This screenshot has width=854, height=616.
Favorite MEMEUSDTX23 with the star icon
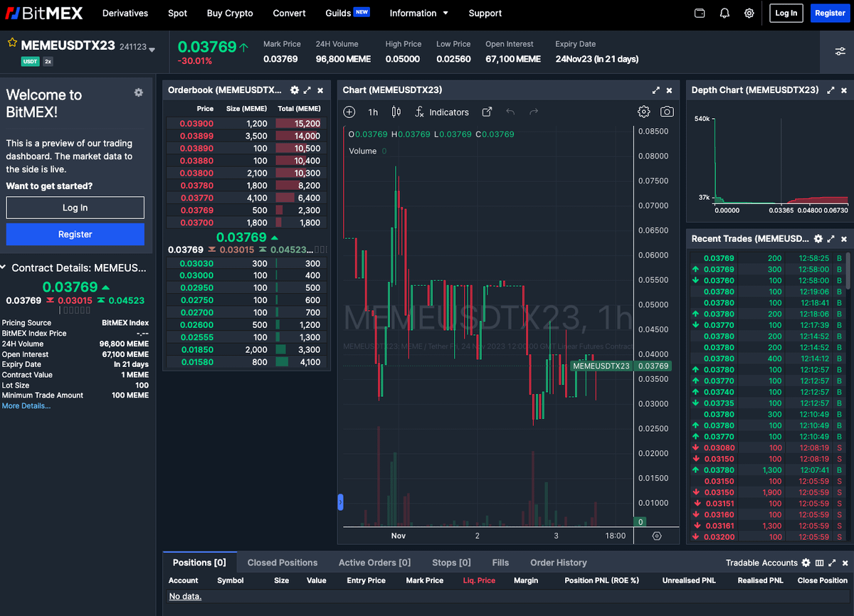[12, 43]
